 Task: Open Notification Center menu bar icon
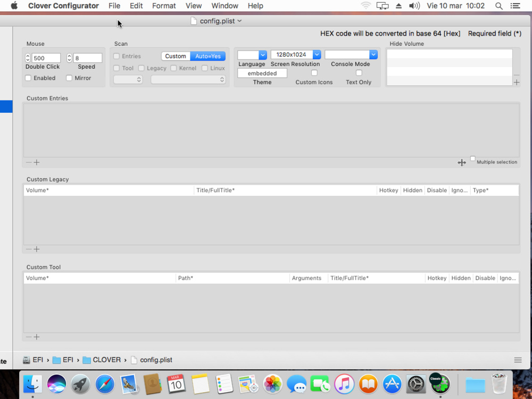[x=516, y=6]
